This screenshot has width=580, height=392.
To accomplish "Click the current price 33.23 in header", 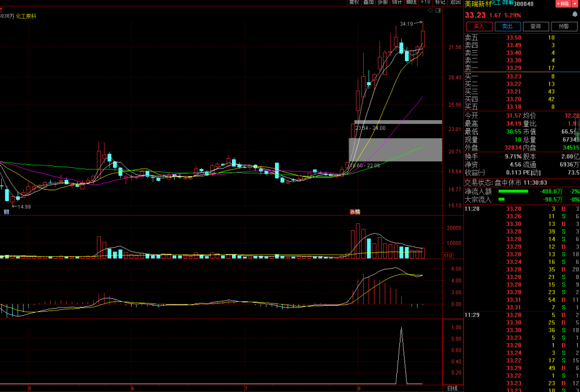I will (475, 15).
